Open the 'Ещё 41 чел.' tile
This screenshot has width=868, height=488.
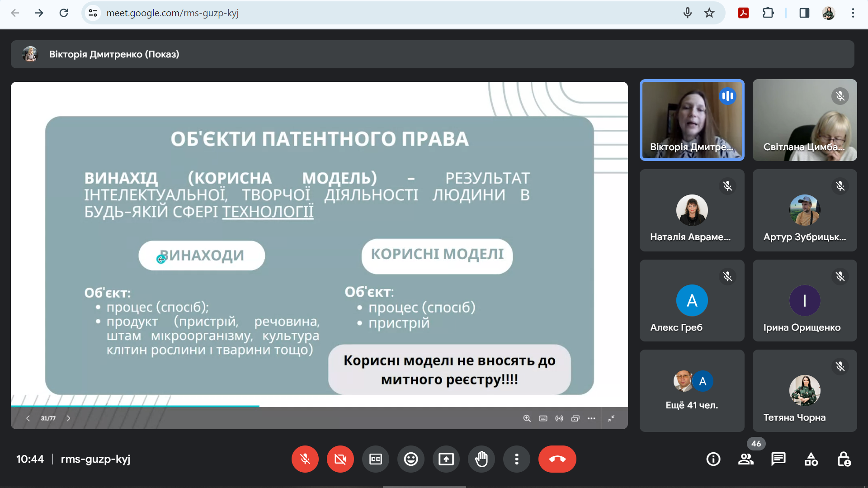point(692,391)
